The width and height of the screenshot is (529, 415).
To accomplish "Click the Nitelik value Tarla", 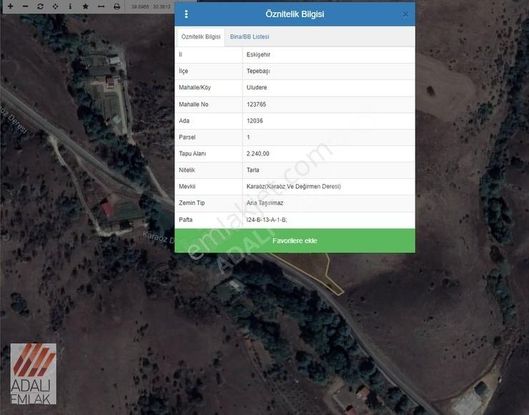I will (x=253, y=170).
